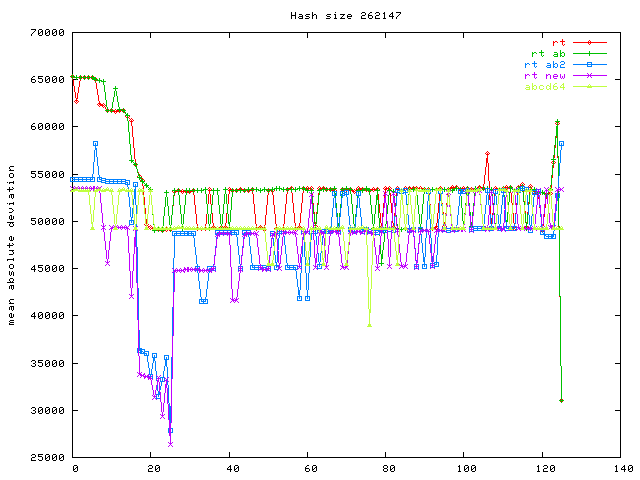Click the yellow dip point near 39000

pyautogui.click(x=369, y=325)
